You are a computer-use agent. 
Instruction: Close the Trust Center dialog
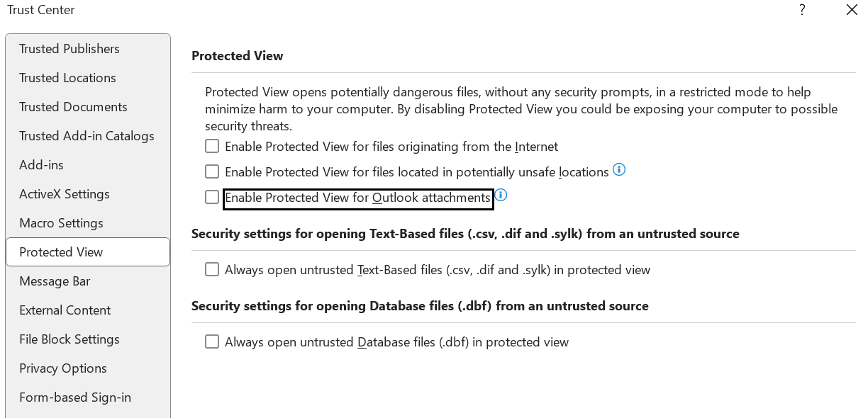pyautogui.click(x=852, y=10)
